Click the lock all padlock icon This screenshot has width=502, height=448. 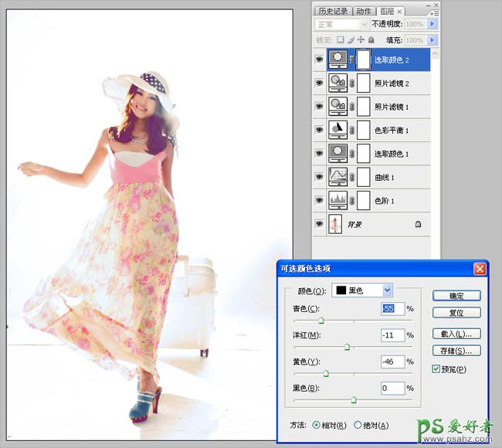coord(371,39)
